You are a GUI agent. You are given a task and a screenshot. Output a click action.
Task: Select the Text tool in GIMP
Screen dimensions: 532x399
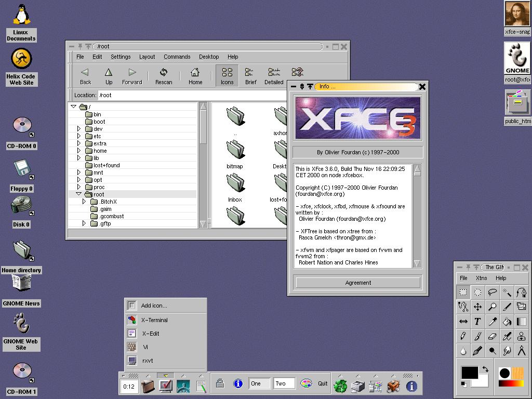pos(478,321)
